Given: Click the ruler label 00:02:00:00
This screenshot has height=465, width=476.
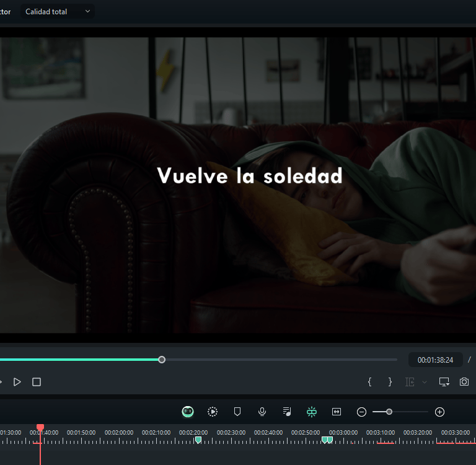Looking at the screenshot, I should pyautogui.click(x=119, y=432).
